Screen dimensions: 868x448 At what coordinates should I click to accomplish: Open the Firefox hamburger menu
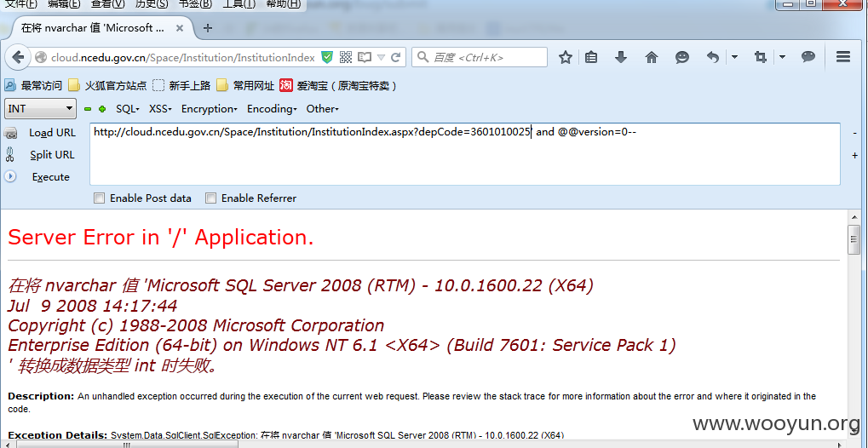coord(843,56)
